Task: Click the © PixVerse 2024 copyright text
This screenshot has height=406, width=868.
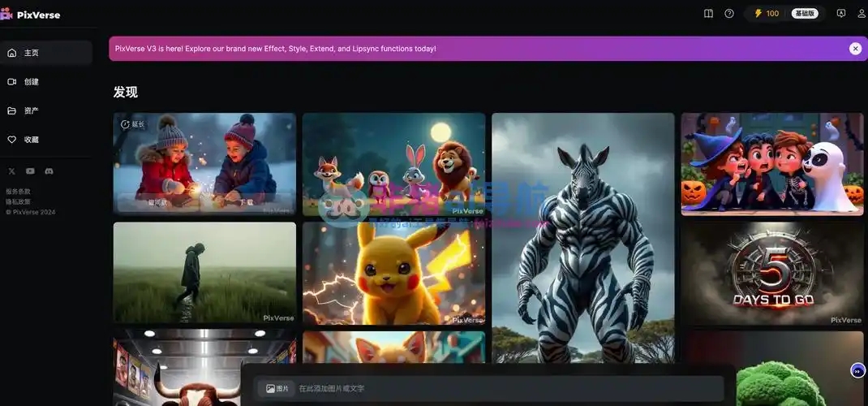Action: tap(31, 212)
